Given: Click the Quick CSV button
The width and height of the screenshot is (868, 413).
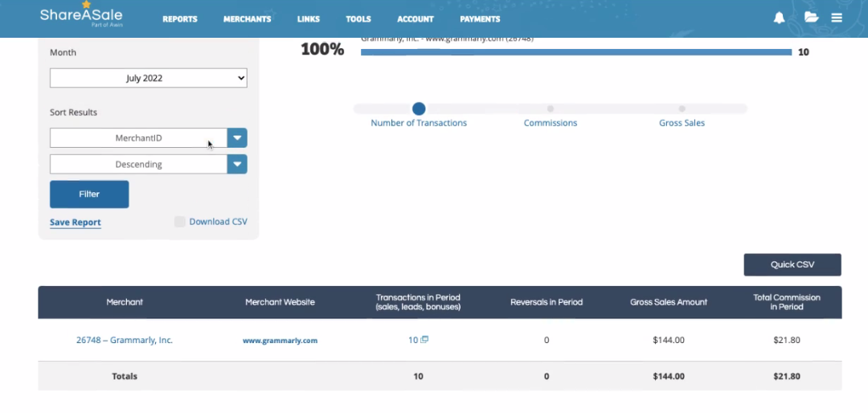Looking at the screenshot, I should coord(792,264).
